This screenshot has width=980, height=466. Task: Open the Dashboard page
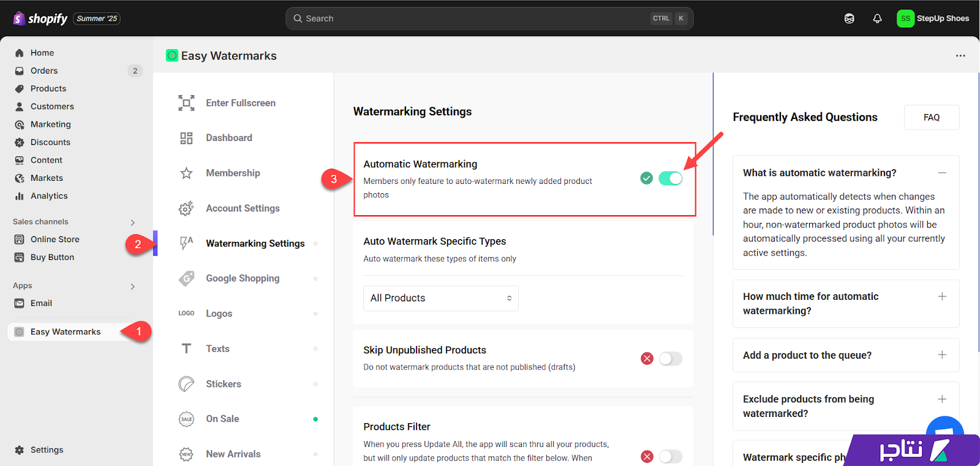point(229,138)
